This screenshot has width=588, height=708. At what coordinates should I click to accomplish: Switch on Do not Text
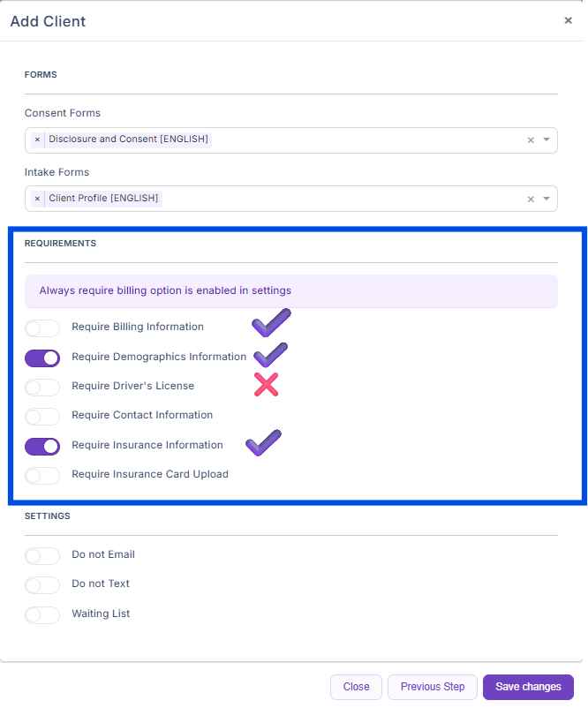tap(42, 584)
